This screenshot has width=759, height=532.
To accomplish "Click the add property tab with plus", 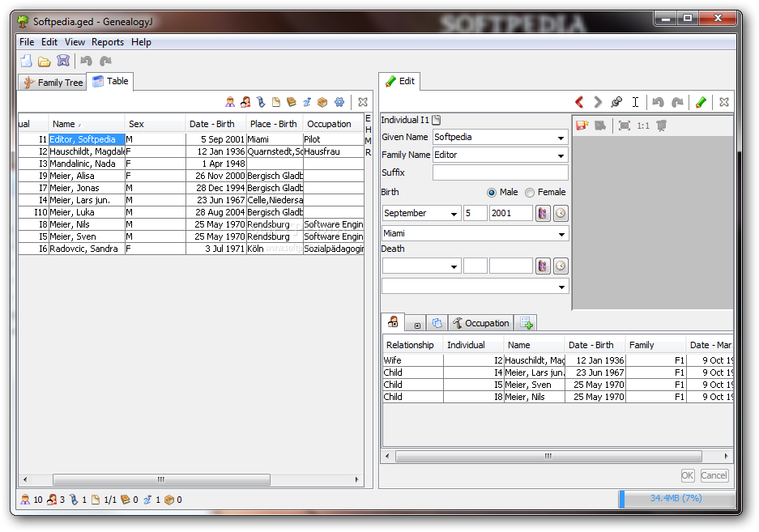I will coord(526,323).
